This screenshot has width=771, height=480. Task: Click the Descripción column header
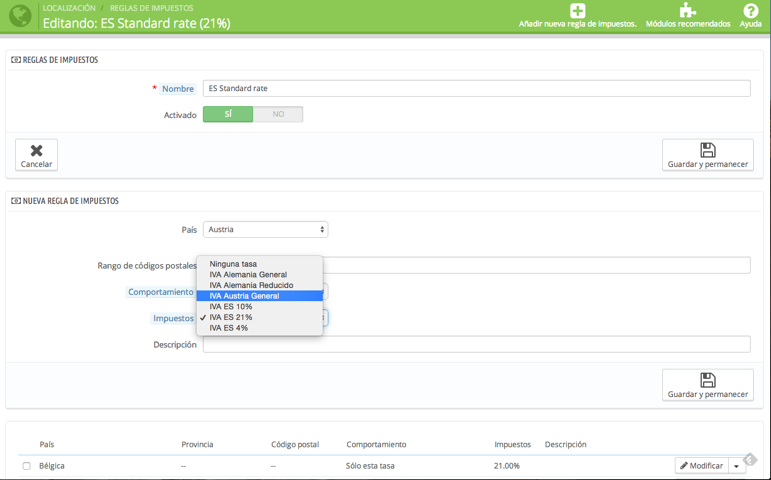(565, 444)
